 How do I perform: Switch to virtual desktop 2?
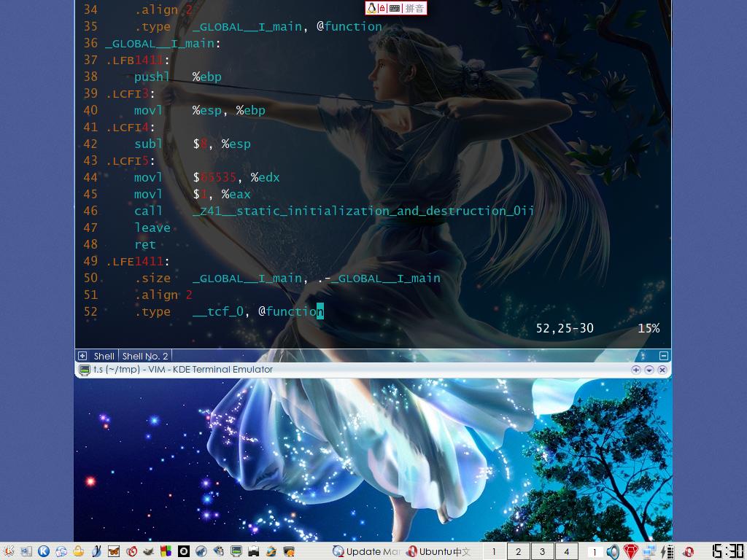519,551
